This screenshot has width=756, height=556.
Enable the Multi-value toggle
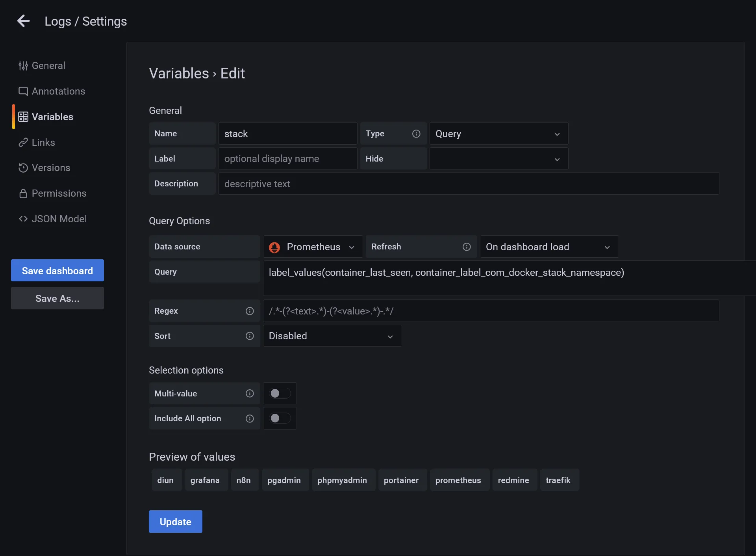point(280,393)
